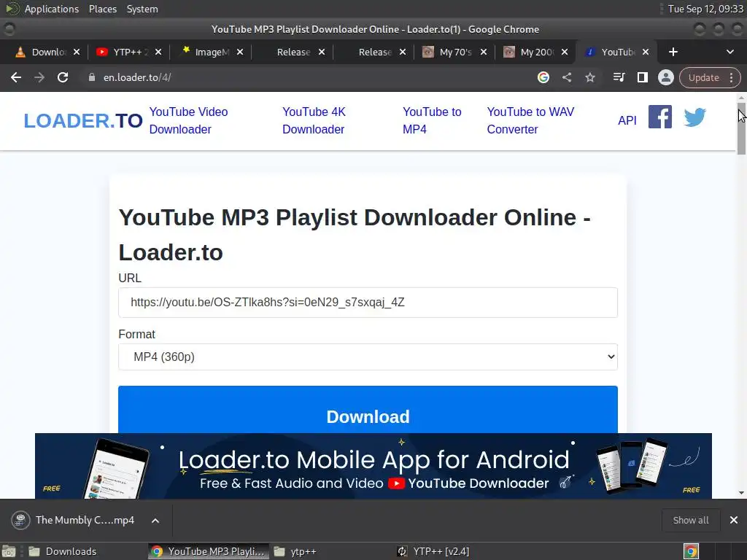Click the page vertical scrollbar thumb
The height and width of the screenshot is (560, 747).
point(741,128)
